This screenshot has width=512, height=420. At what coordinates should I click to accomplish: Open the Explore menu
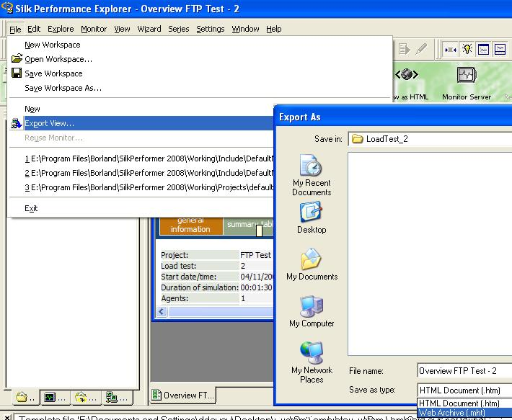[61, 29]
